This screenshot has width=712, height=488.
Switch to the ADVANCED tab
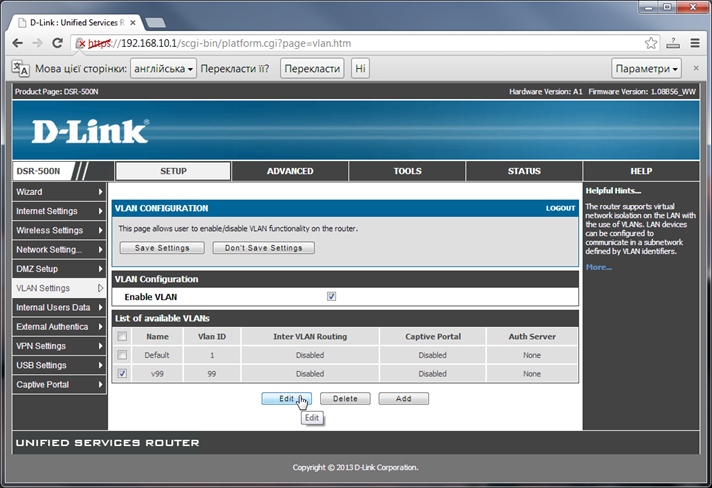pyautogui.click(x=290, y=171)
